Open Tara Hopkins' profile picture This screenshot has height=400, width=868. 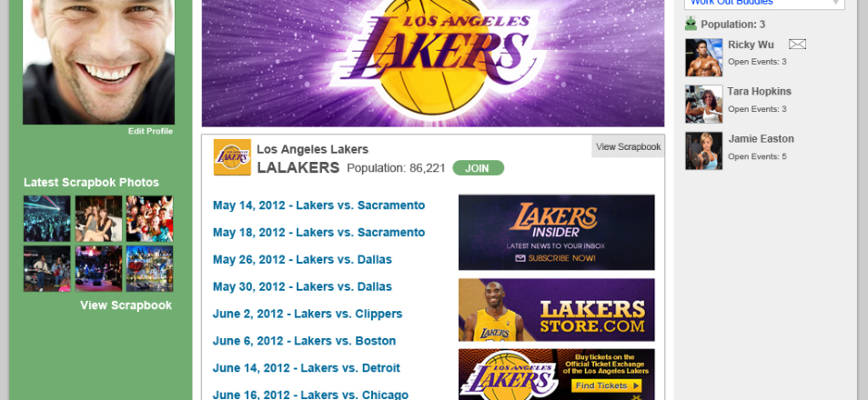click(703, 104)
